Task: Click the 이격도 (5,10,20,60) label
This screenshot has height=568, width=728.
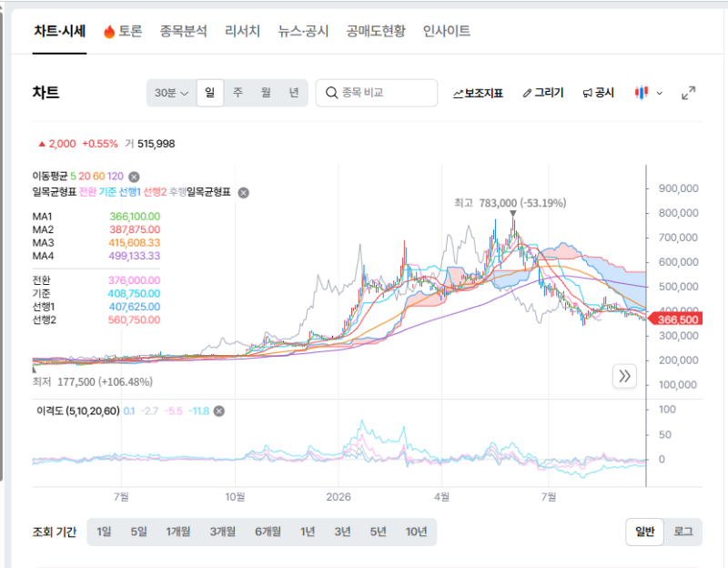Action: coord(78,411)
